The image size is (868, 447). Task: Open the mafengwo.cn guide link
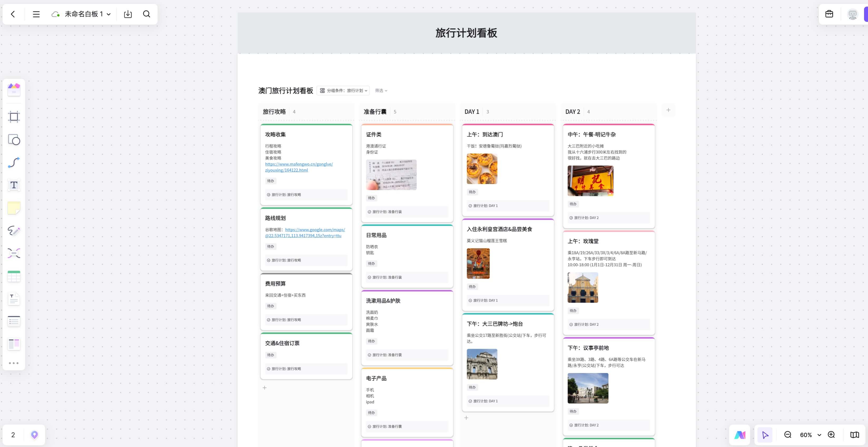tap(299, 167)
